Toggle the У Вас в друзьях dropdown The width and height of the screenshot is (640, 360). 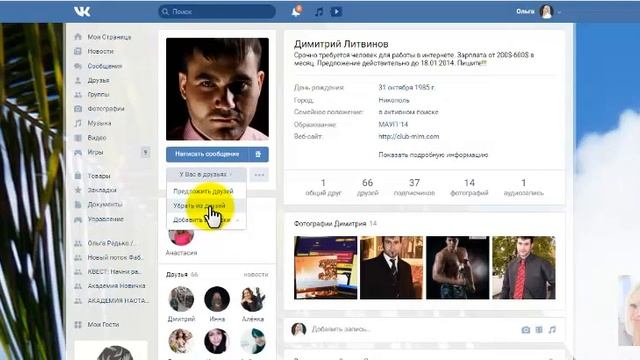pyautogui.click(x=206, y=174)
